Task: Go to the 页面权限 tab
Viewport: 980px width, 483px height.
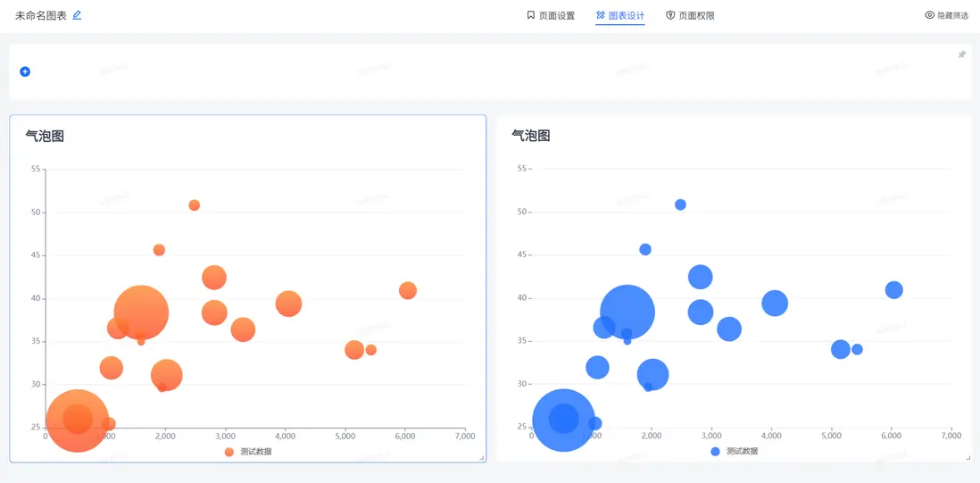Action: tap(690, 15)
